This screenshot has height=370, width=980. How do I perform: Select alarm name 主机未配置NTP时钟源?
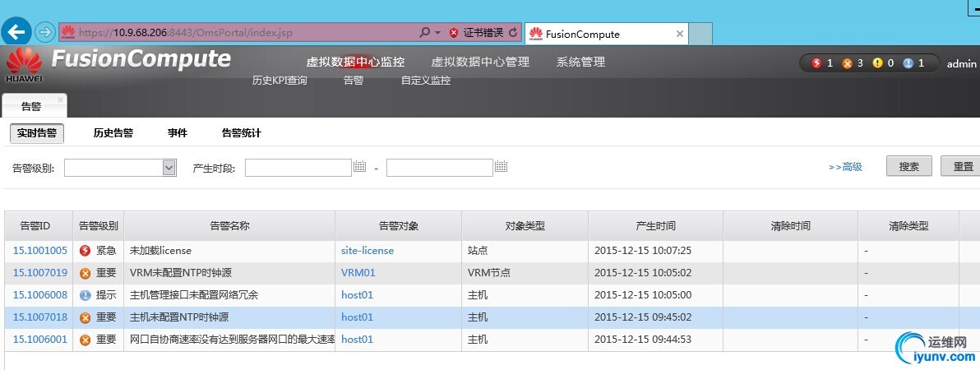178,317
